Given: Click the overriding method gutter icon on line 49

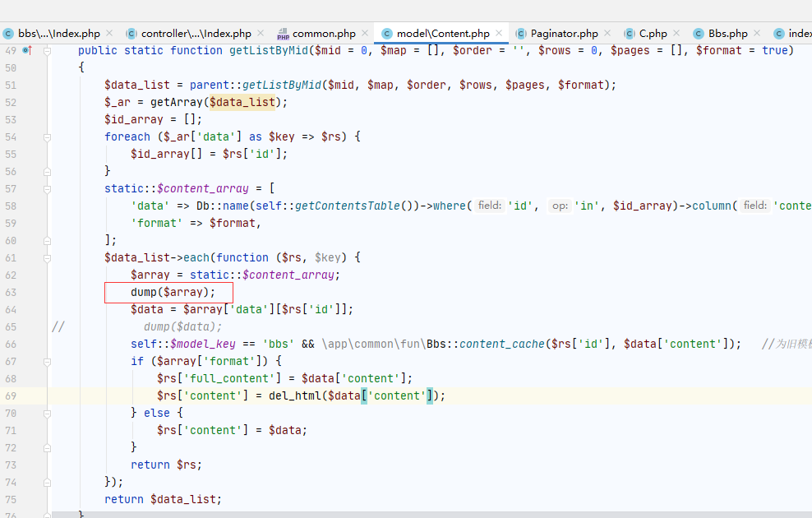Looking at the screenshot, I should point(26,50).
